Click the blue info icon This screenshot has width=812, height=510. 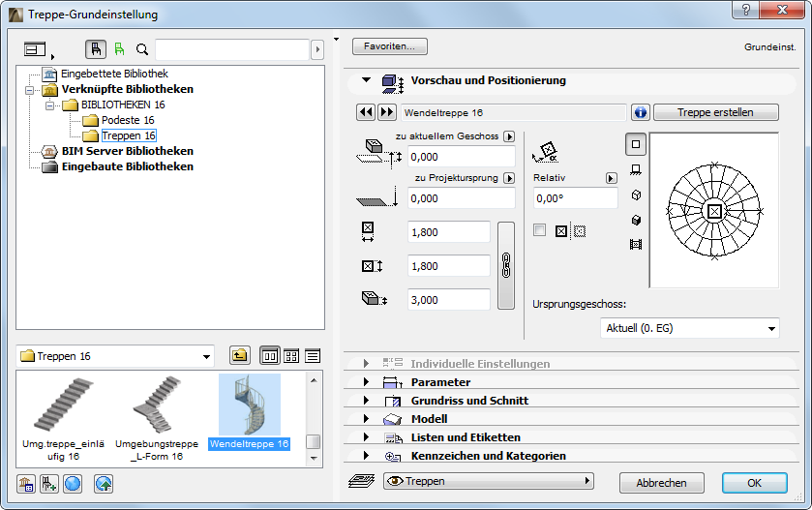(x=641, y=112)
